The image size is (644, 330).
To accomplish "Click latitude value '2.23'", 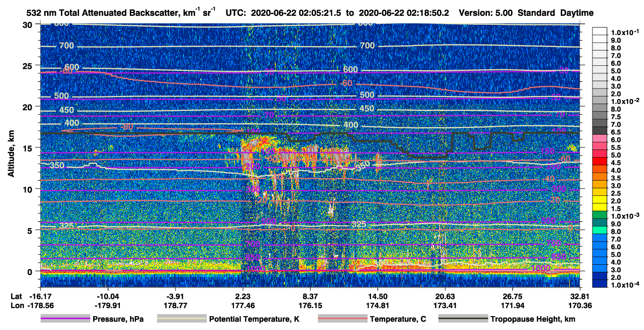I will 243,296.
